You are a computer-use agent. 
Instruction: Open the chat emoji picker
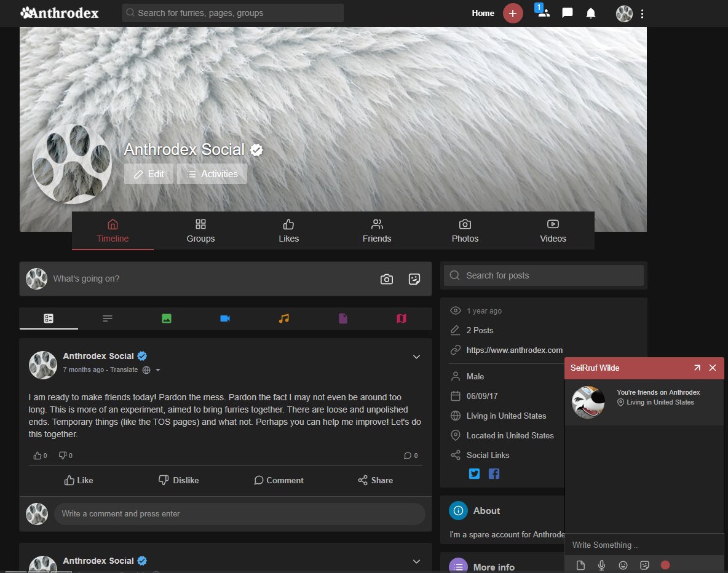coord(623,565)
